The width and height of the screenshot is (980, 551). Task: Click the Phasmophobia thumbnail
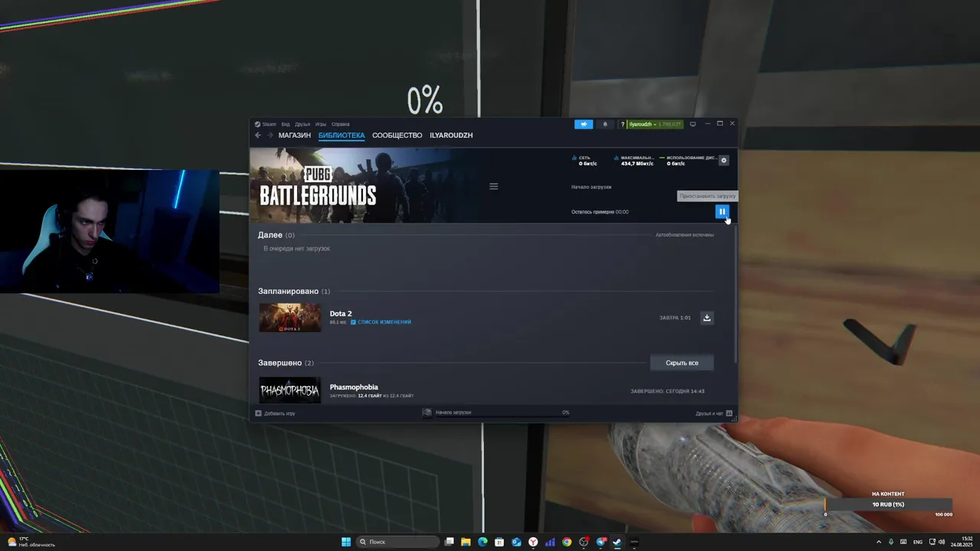(x=290, y=390)
